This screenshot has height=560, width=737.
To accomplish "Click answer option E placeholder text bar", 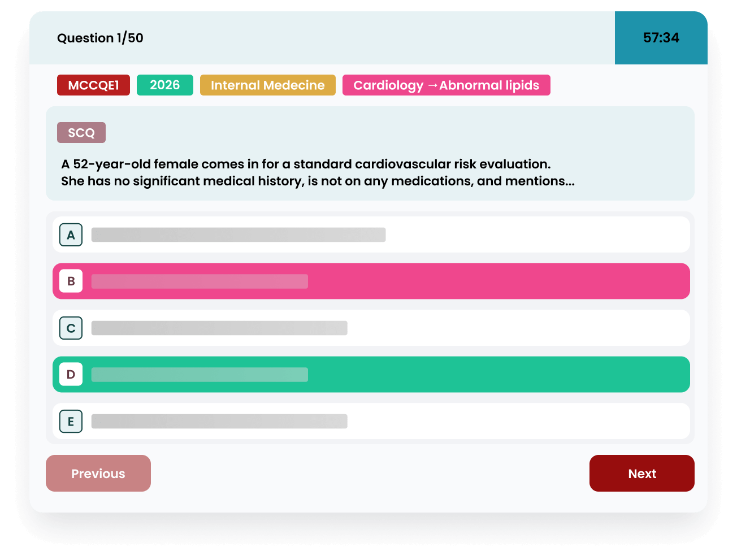I will (219, 422).
